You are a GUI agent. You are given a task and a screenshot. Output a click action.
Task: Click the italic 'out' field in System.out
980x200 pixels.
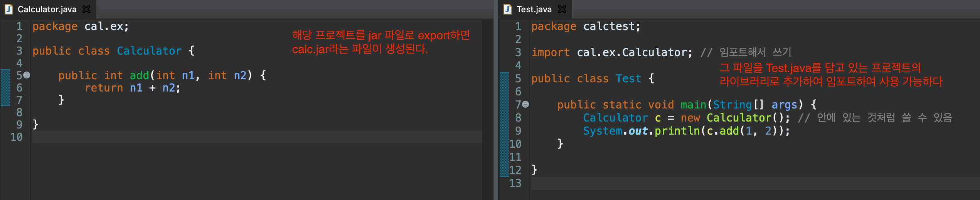point(638,131)
